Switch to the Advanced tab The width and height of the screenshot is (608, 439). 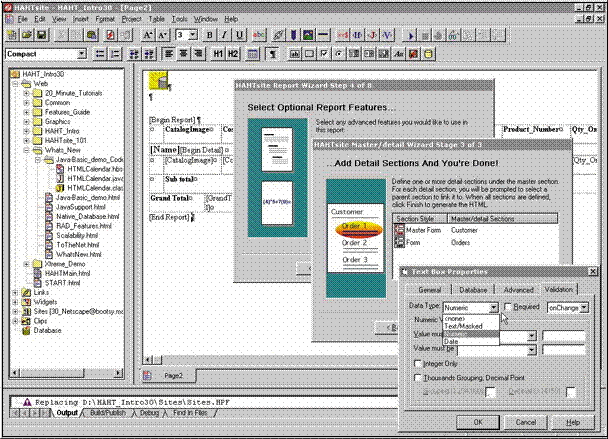tap(518, 290)
